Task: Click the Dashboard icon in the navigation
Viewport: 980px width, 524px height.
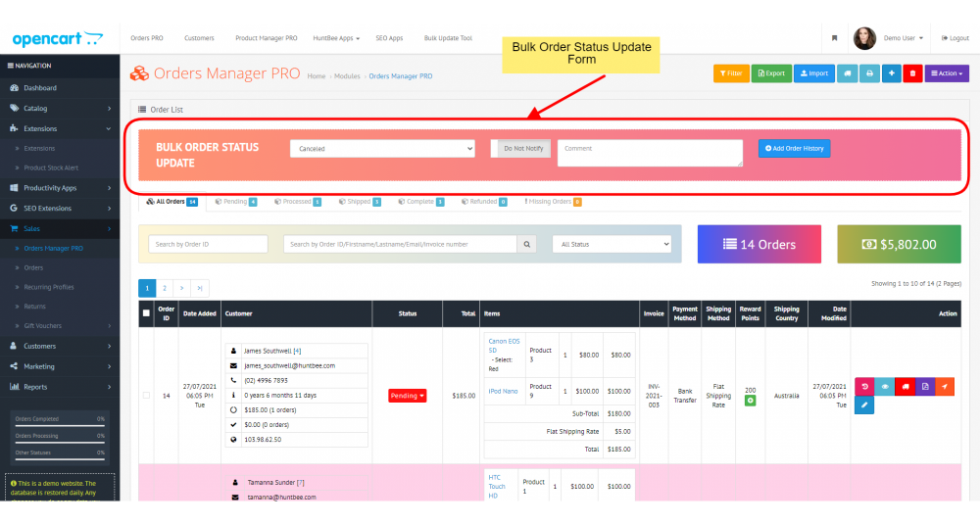Action: coord(14,88)
